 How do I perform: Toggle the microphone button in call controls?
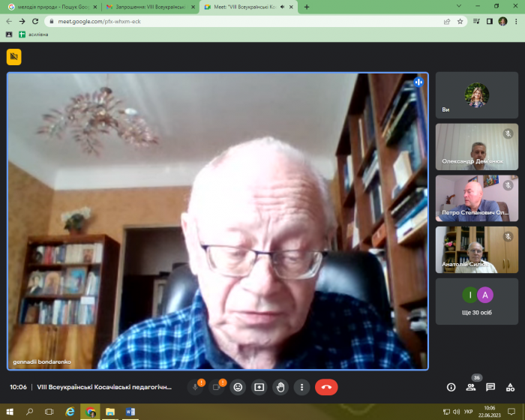point(196,387)
